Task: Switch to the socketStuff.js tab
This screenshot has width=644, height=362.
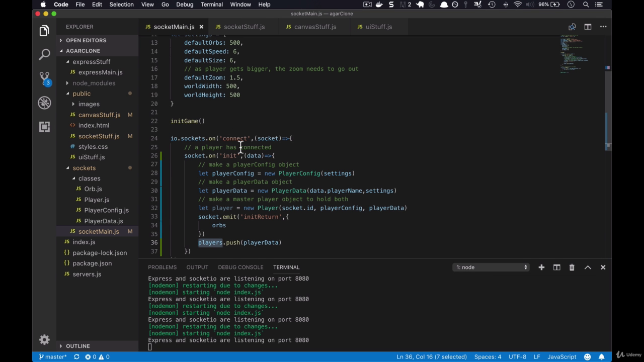Action: pyautogui.click(x=244, y=27)
